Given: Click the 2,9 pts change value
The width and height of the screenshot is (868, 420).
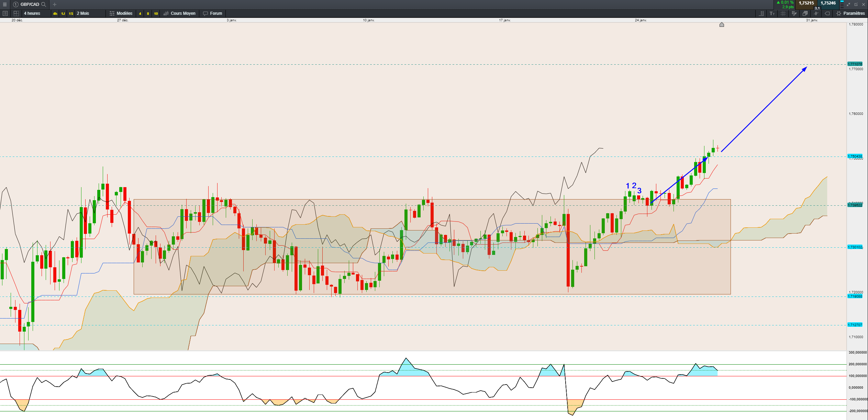Looking at the screenshot, I should 788,7.
